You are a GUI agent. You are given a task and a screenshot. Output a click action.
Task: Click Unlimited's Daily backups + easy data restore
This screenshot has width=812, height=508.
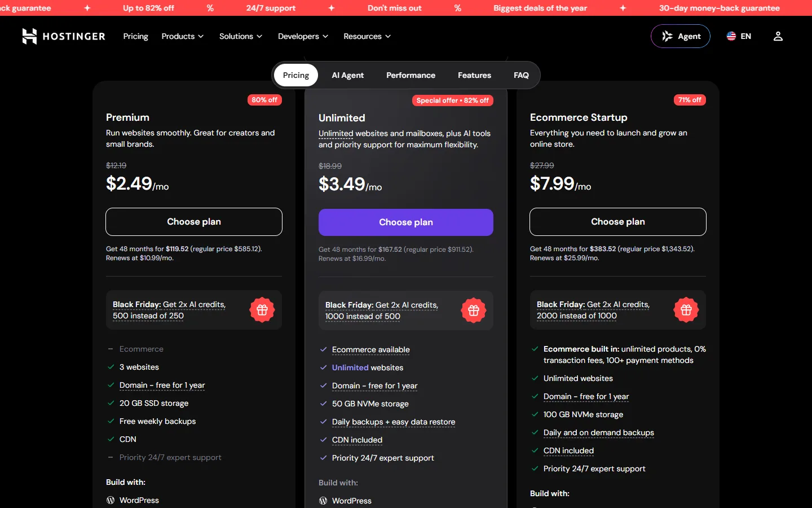click(394, 422)
